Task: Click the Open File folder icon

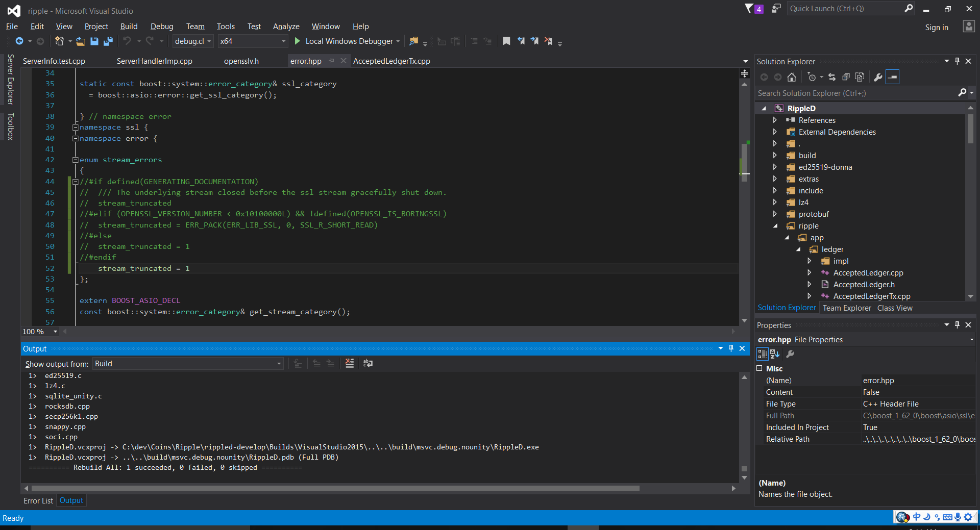Action: coord(81,41)
